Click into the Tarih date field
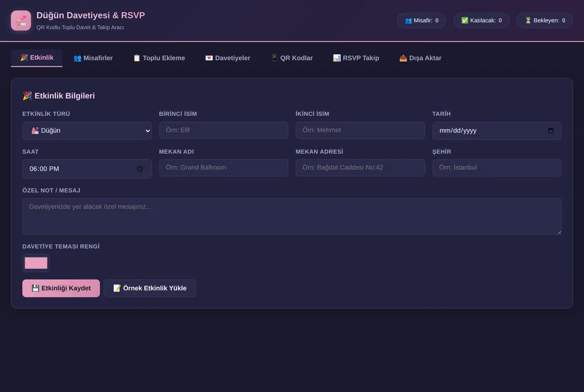584x392 pixels. pos(497,131)
